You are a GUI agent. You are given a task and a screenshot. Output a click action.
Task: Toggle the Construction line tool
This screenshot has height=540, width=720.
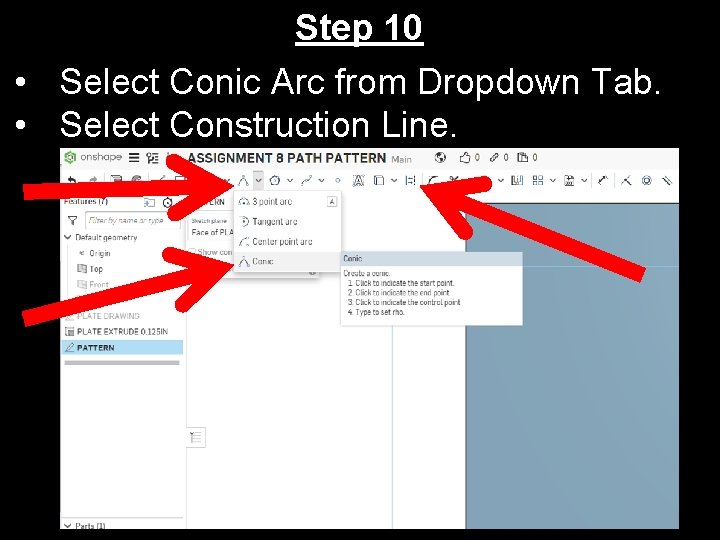pyautogui.click(x=410, y=180)
